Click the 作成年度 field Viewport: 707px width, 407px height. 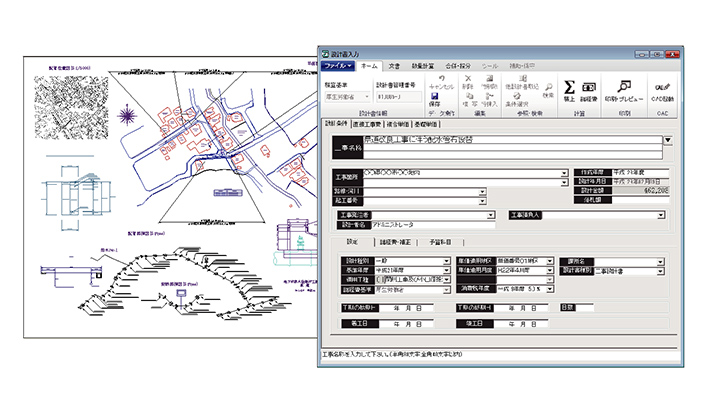coord(640,173)
